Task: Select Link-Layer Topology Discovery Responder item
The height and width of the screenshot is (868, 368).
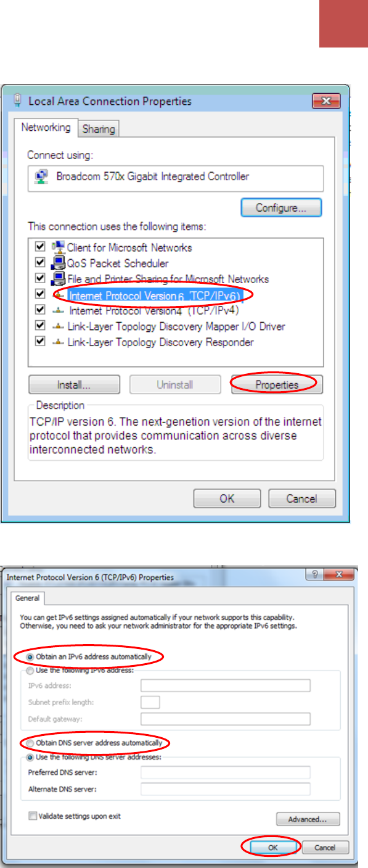Action: click(160, 342)
